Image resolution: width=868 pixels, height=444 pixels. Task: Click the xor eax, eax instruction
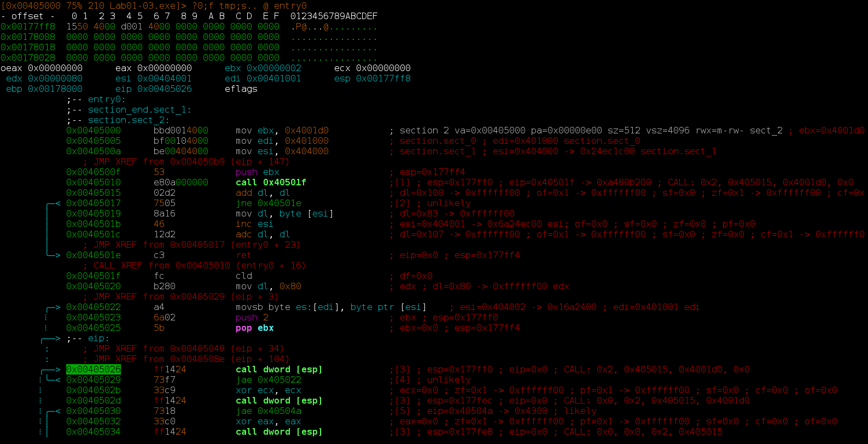269,421
